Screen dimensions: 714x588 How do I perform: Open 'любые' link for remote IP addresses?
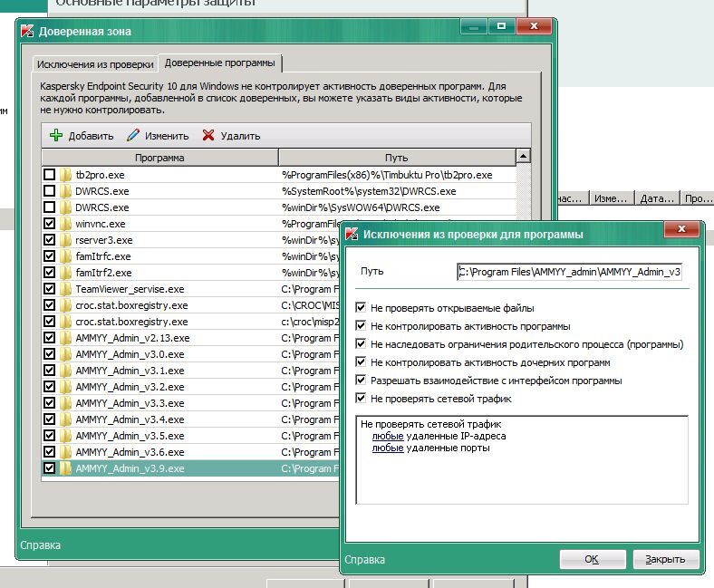388,436
